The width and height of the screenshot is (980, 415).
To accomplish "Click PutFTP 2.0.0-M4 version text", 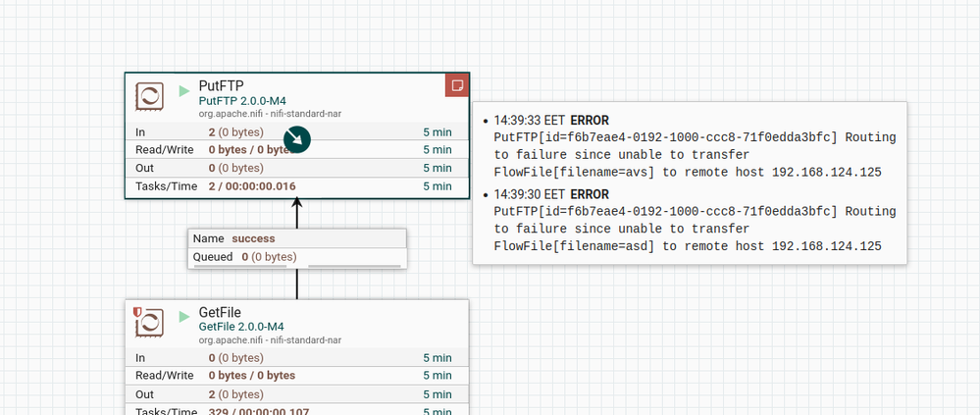I will 242,101.
